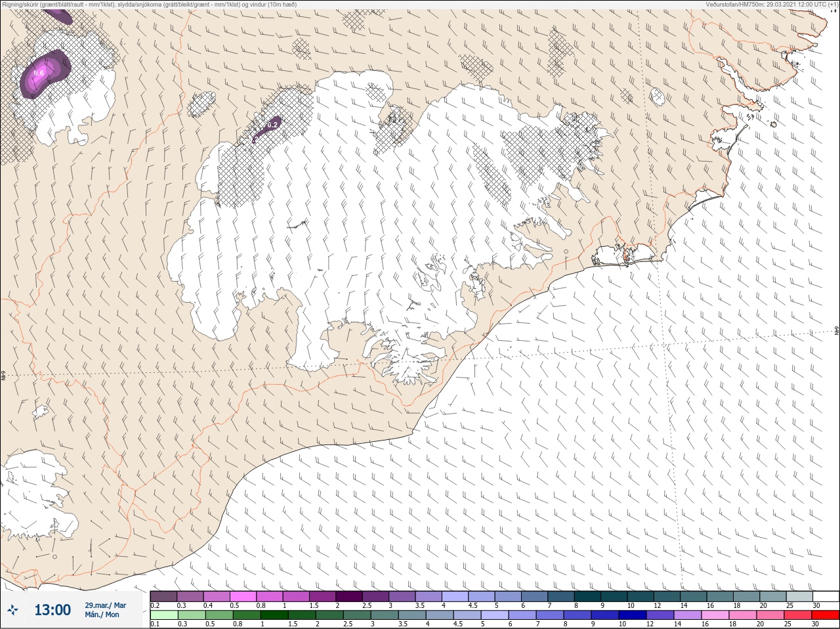
Task: Select the dark plum 2 swatch in upper legend
Action: click(x=349, y=596)
